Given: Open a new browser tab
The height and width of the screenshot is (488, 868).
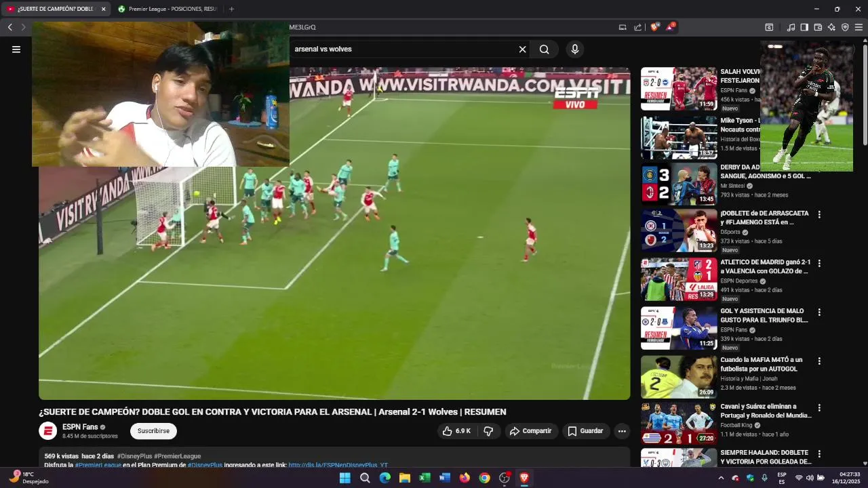Looking at the screenshot, I should 231,9.
